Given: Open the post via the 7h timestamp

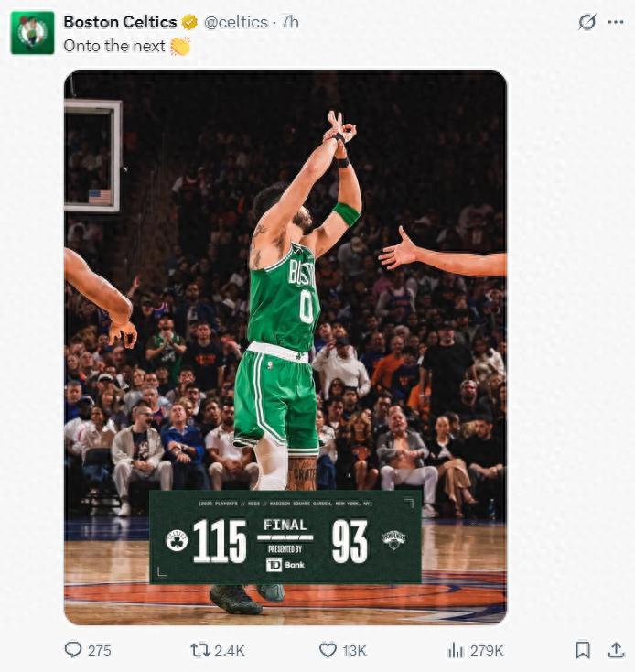Looking at the screenshot, I should click(290, 22).
